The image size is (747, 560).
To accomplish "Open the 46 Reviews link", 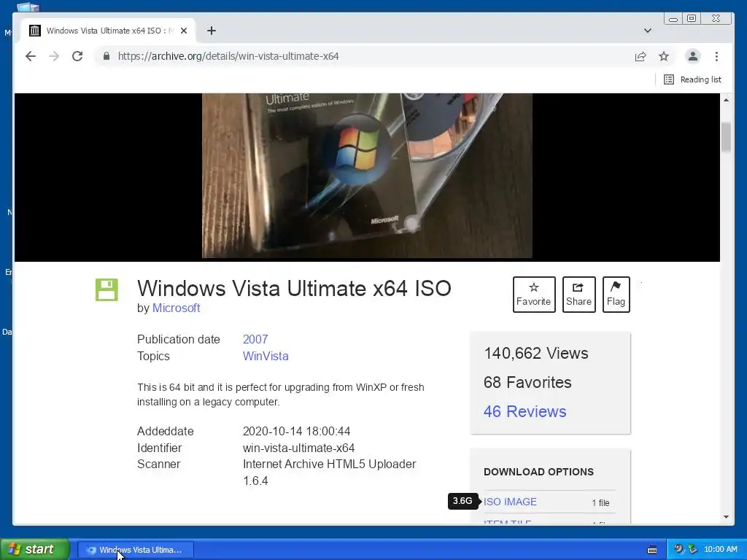I will [x=525, y=411].
